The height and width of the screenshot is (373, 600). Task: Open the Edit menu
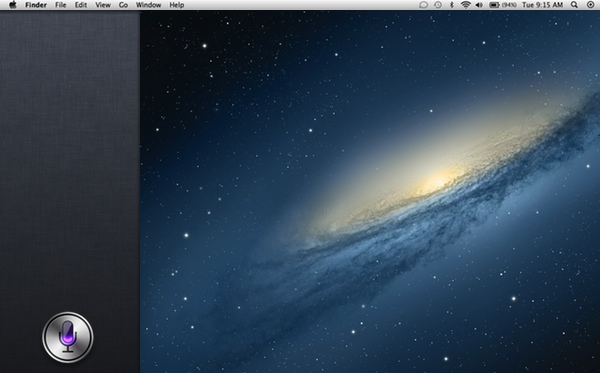coord(81,5)
